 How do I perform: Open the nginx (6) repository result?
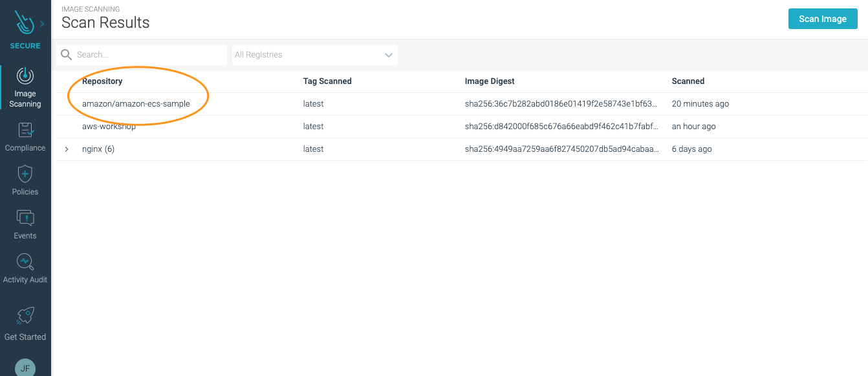click(x=98, y=149)
